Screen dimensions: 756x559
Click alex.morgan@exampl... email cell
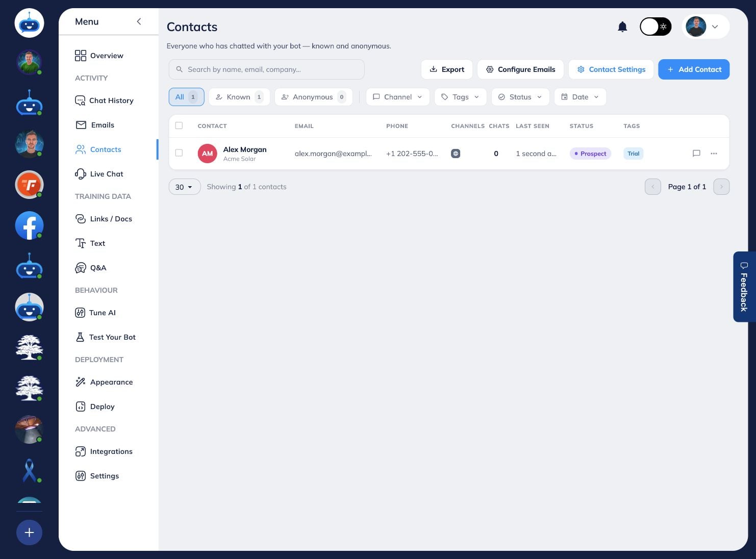(x=333, y=154)
